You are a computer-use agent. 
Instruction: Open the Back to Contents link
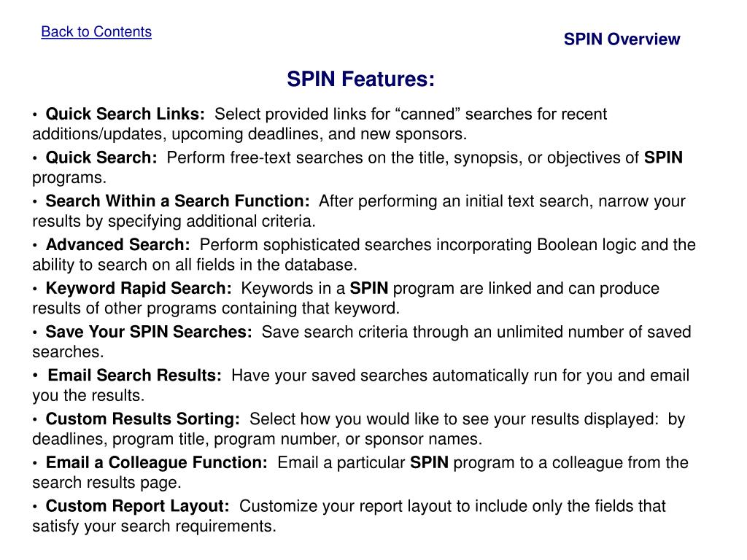point(96,31)
